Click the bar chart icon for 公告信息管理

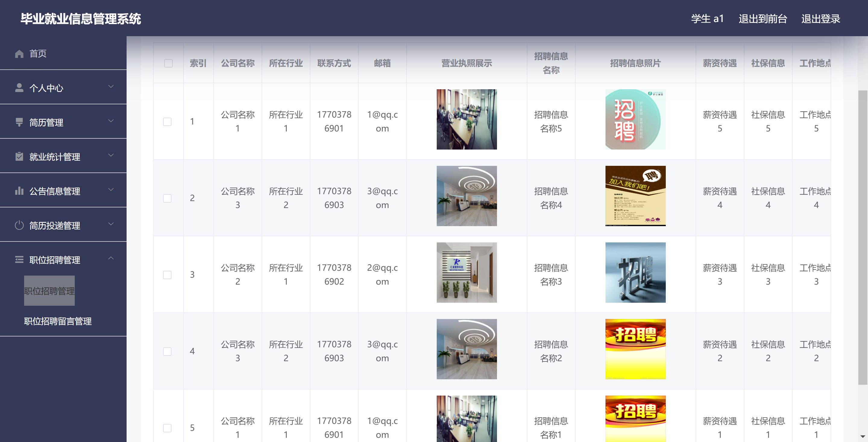(x=19, y=191)
